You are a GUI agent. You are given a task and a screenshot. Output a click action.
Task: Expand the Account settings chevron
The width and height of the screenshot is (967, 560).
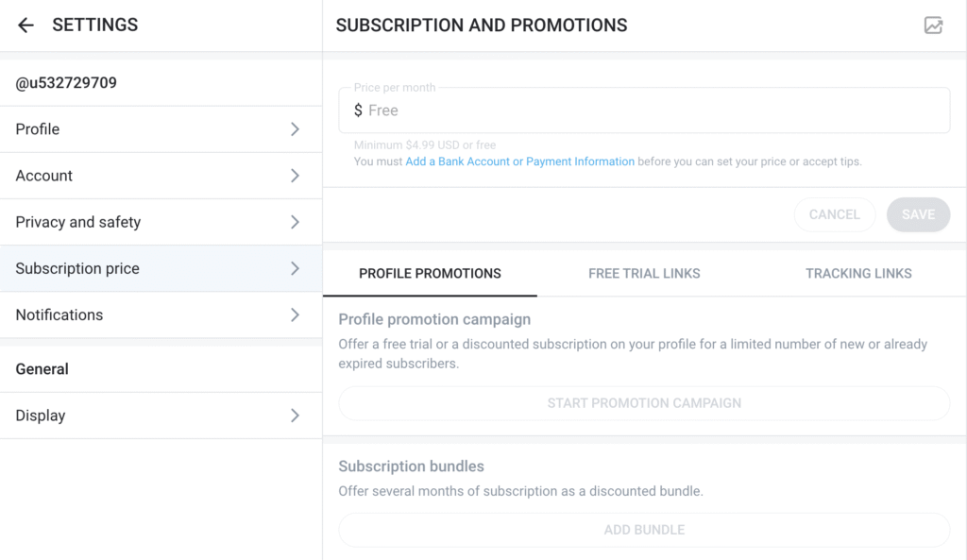pos(295,176)
